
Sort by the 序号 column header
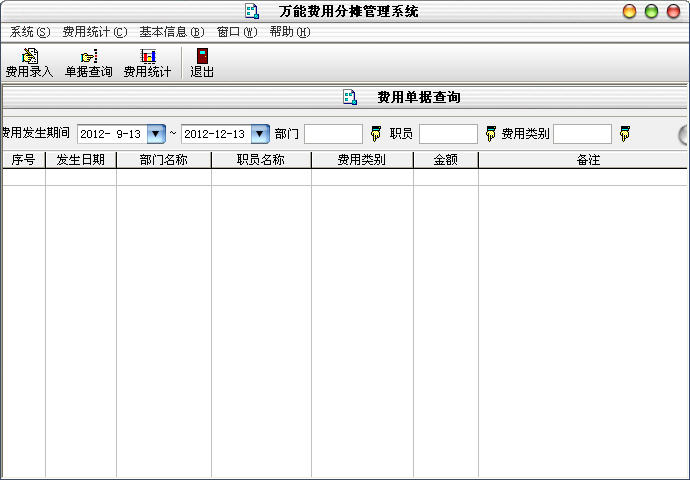[x=23, y=160]
